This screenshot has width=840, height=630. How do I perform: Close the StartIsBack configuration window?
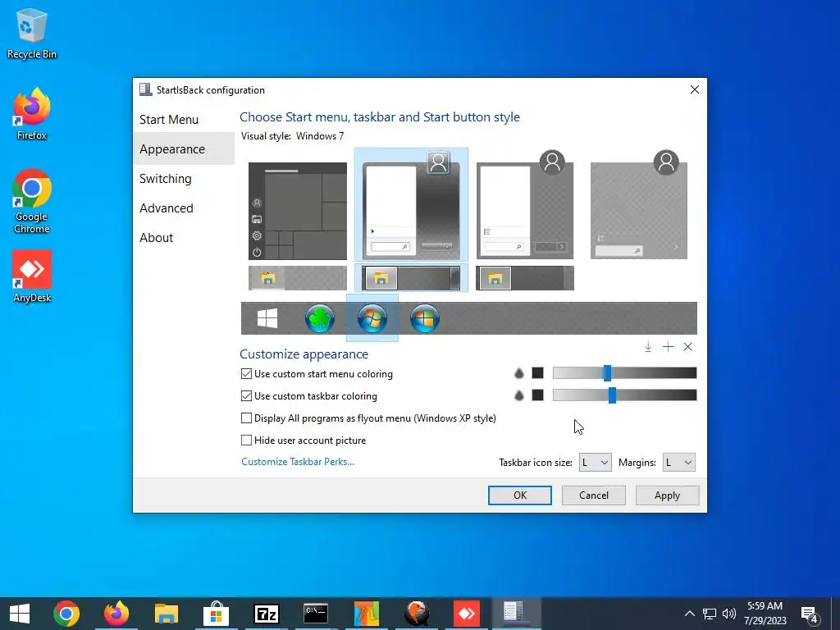pos(694,89)
